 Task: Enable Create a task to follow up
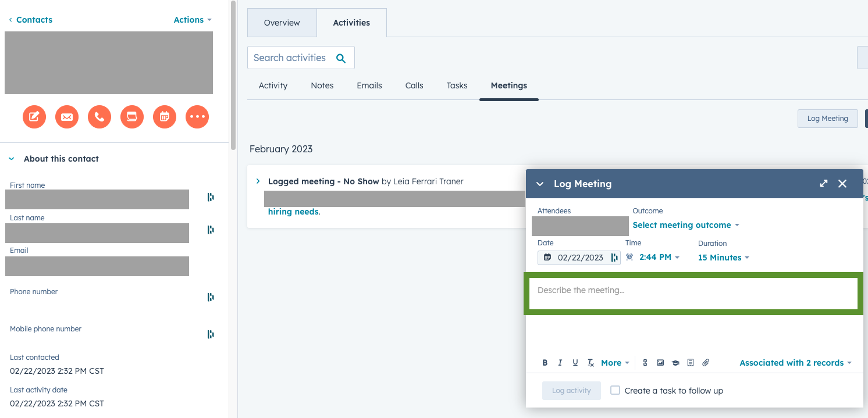[615, 390]
